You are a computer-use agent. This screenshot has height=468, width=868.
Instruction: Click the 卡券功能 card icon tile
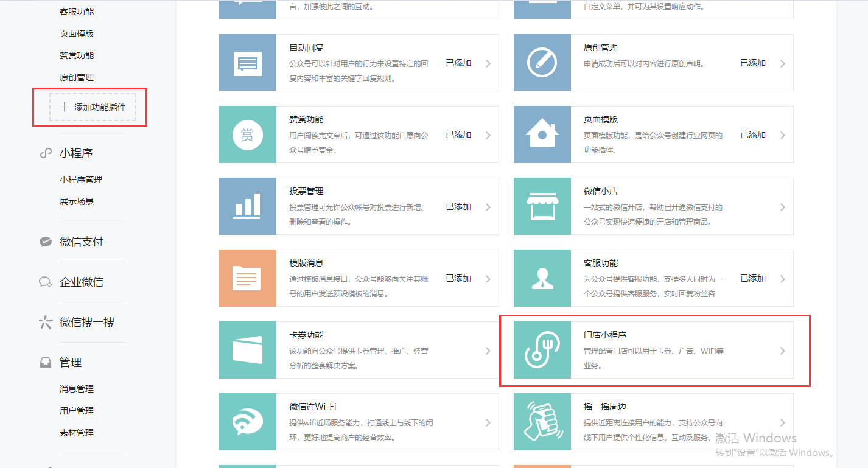coord(248,350)
